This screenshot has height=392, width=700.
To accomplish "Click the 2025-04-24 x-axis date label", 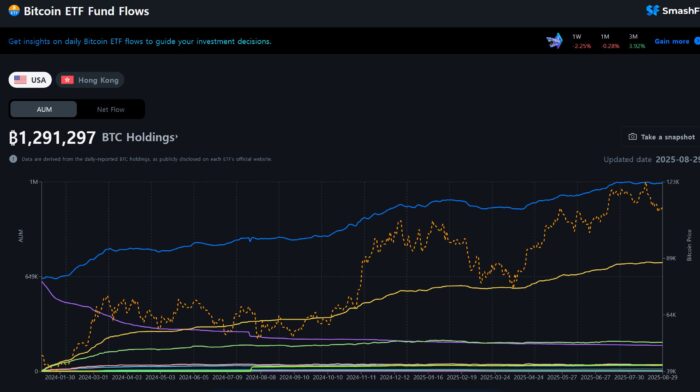I will point(529,377).
